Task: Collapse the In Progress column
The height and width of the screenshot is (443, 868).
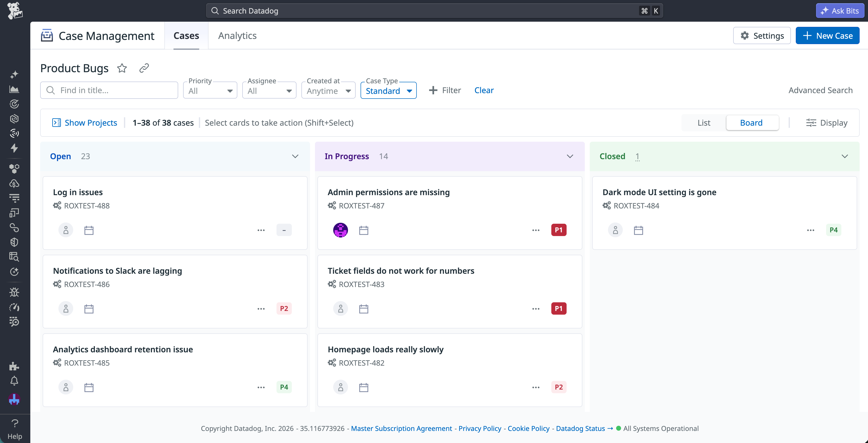Action: tap(570, 156)
